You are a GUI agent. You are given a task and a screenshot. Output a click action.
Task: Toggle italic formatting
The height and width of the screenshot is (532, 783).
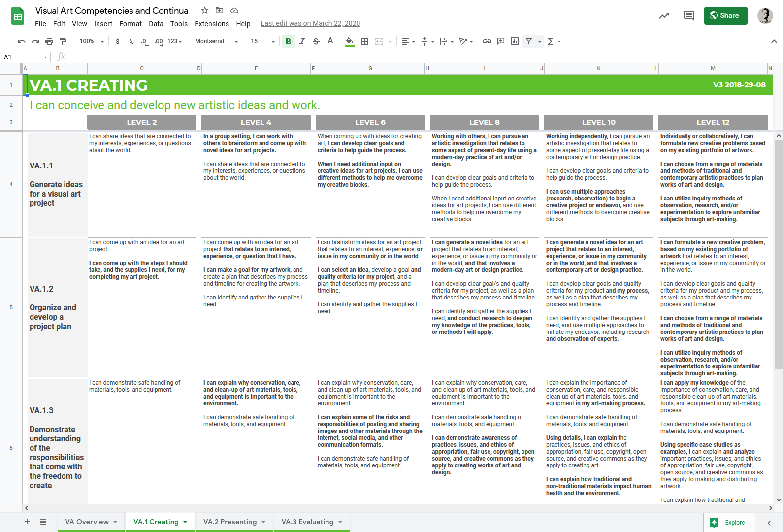[302, 41]
